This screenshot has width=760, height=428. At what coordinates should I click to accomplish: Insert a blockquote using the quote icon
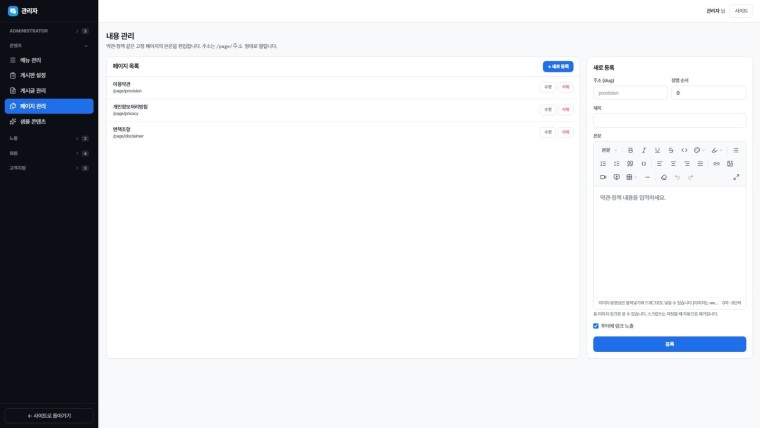pyautogui.click(x=630, y=164)
